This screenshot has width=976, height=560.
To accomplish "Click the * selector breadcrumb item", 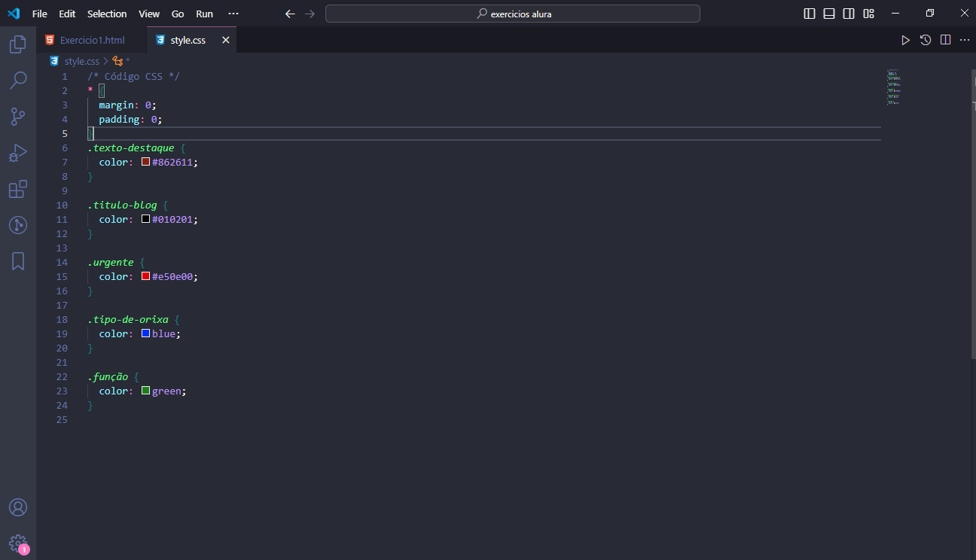I will pos(121,61).
